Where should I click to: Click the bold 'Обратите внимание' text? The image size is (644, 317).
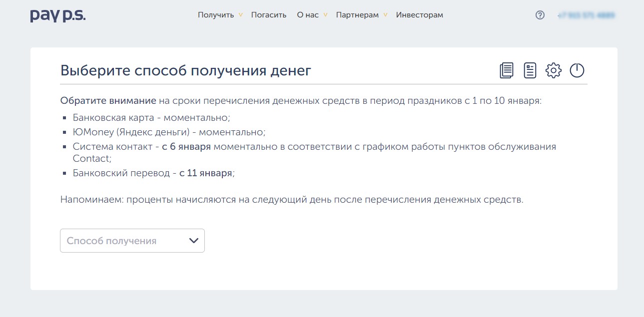pos(108,100)
